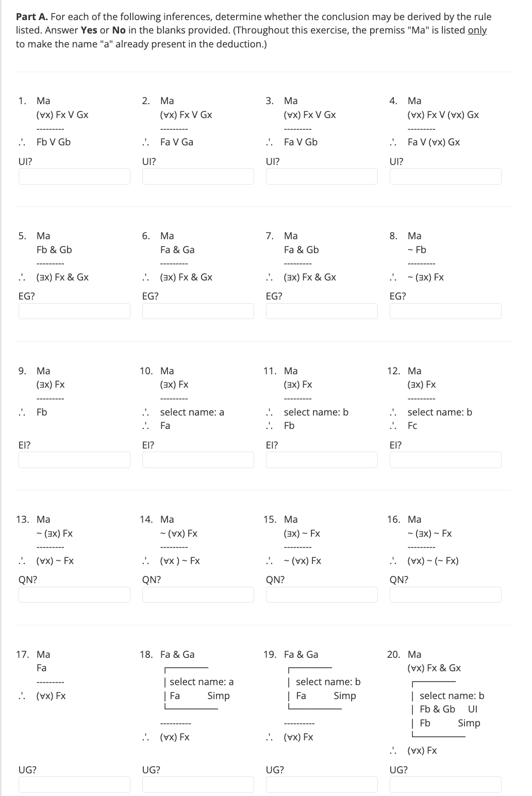
Task: Focus the EI input for question 12
Action: point(445,460)
